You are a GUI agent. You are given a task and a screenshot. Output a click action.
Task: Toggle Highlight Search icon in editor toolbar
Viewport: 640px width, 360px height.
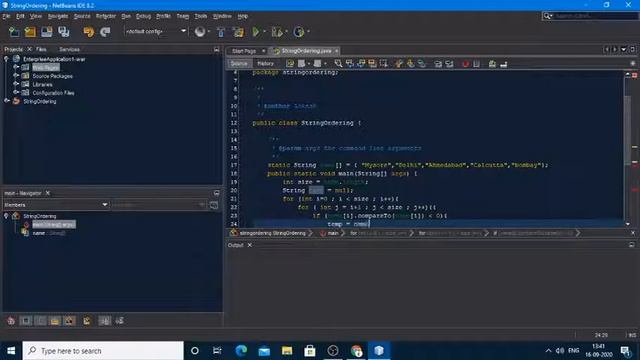pyautogui.click(x=372, y=64)
